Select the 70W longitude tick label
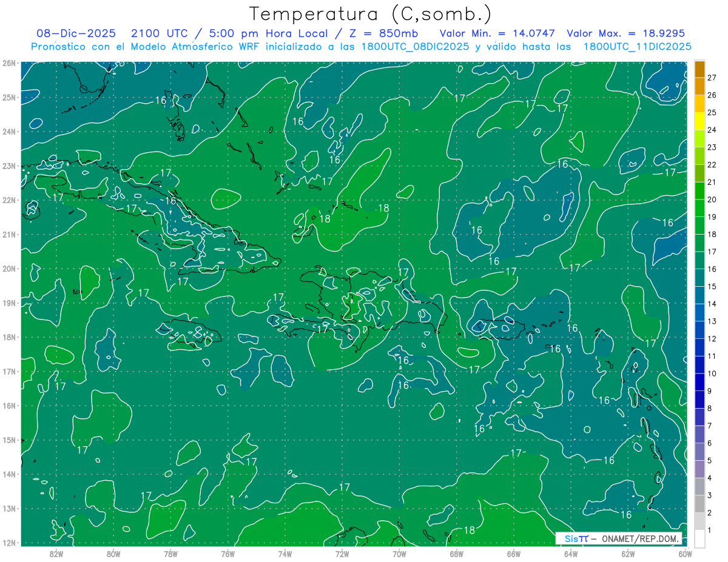728x562 pixels. pyautogui.click(x=399, y=554)
